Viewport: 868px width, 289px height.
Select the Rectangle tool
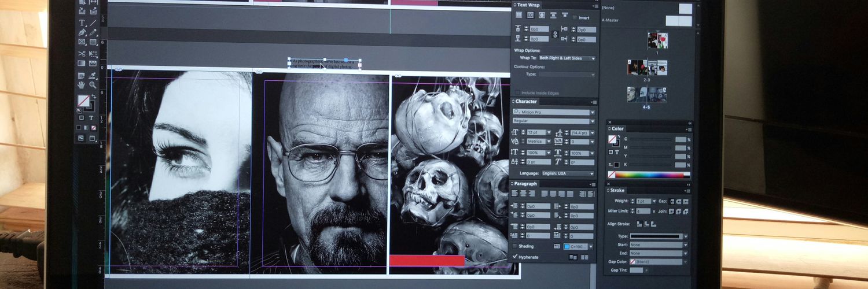tap(93, 42)
